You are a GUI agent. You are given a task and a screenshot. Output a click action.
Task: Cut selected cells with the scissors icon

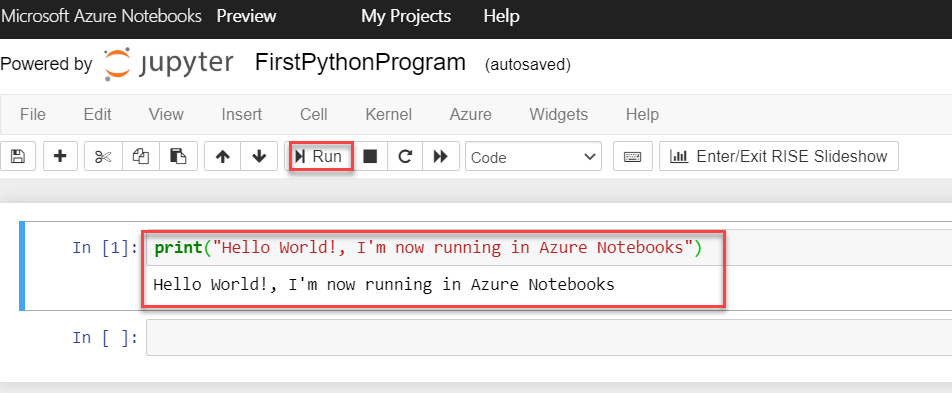pos(103,157)
